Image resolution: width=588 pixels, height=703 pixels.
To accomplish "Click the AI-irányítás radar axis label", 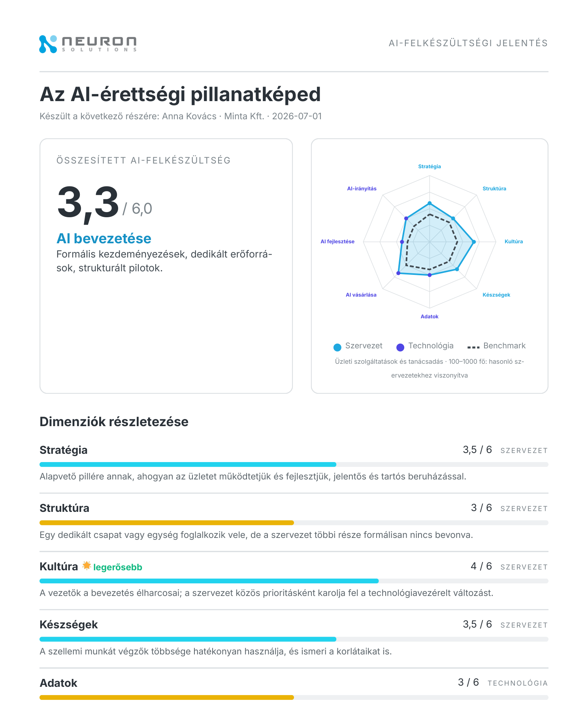I will [362, 188].
